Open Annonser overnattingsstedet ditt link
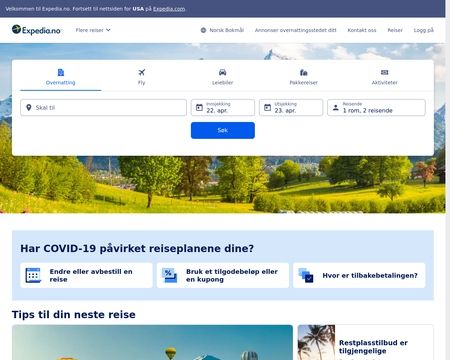The image size is (450, 360). [x=296, y=30]
